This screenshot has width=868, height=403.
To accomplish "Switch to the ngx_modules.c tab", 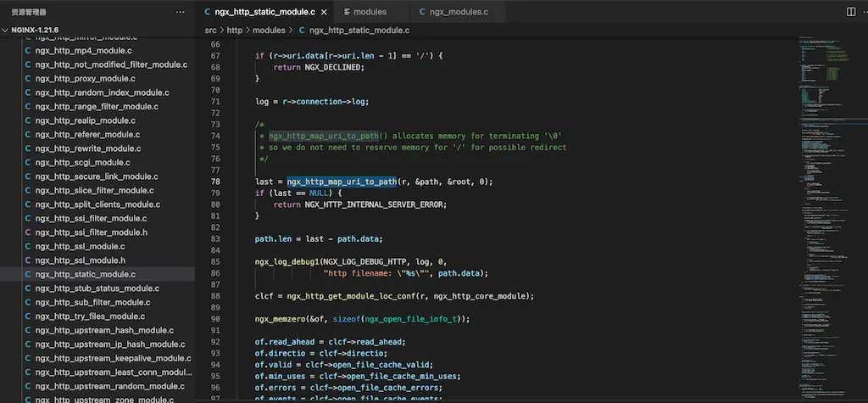I will (x=459, y=12).
